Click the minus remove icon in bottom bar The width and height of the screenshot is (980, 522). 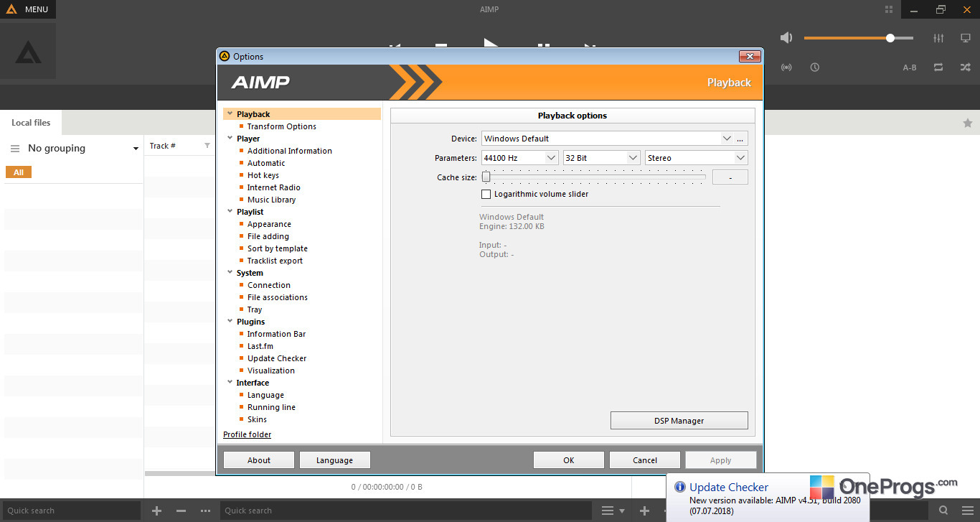pyautogui.click(x=181, y=511)
